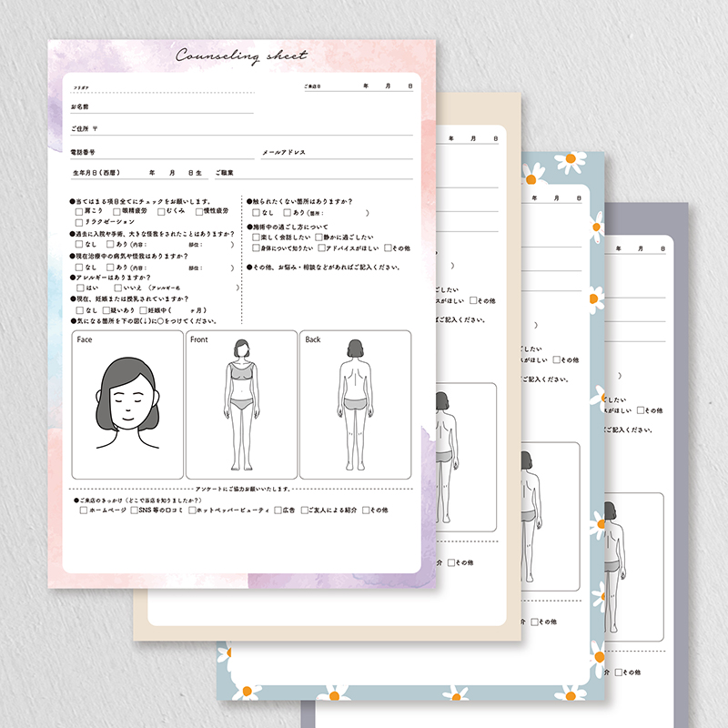This screenshot has height=728, width=728.
Task: Select the リラクゼーション checkbox
Action: coord(79,223)
